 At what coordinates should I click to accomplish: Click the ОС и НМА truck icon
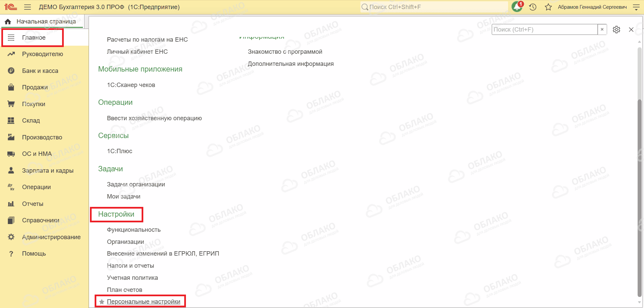click(x=11, y=154)
